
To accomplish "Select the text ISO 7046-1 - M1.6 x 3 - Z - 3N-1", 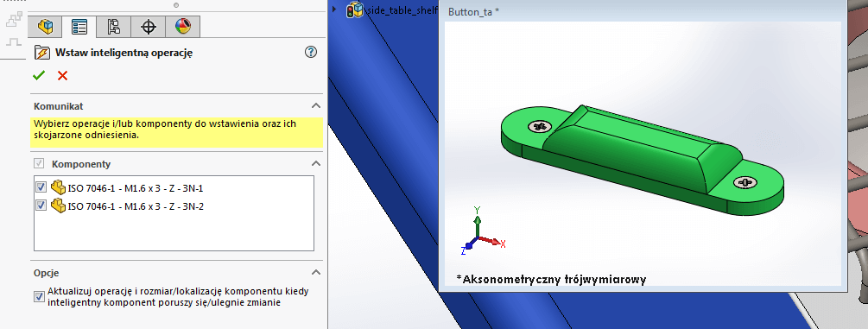I will [136, 187].
